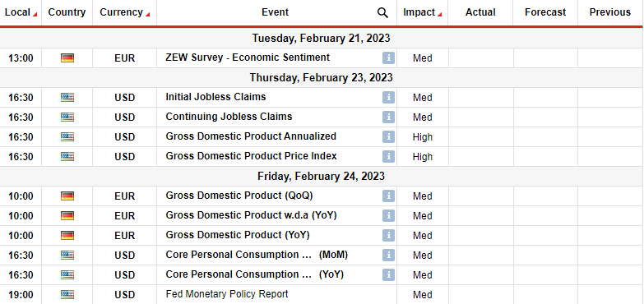Open Continuing Jobless Claims event
This screenshot has width=644, height=304.
pyautogui.click(x=229, y=117)
